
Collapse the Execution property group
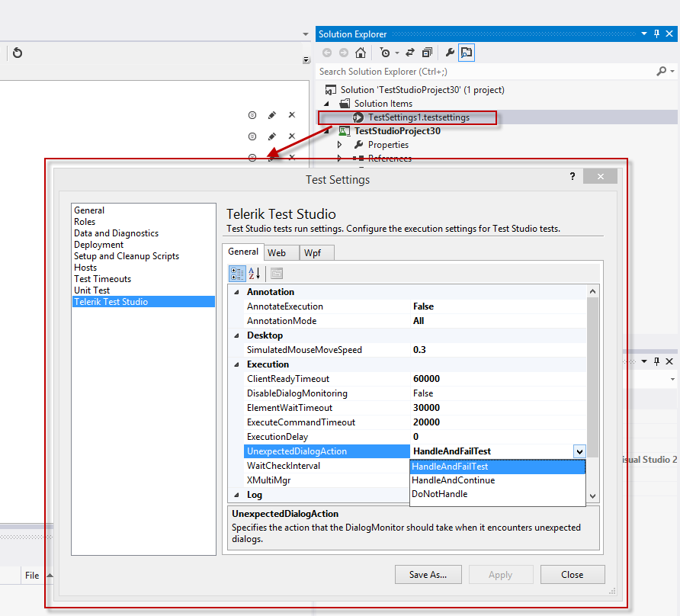237,364
